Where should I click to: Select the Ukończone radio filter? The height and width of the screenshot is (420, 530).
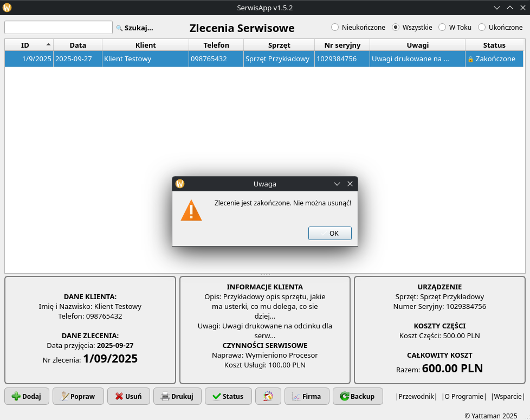pyautogui.click(x=482, y=27)
